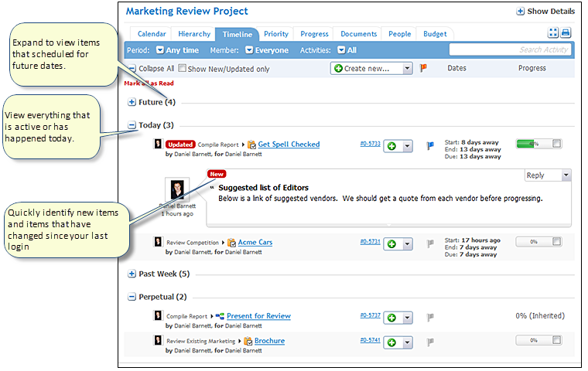Screen dimensions: 588x371
Task: Click the blue flag on Get Spell Checked
Action: (x=430, y=145)
